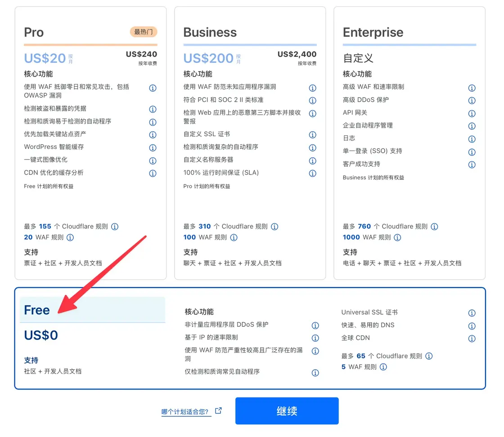Open info for 高级 DDoS 保护
This screenshot has height=437, width=504.
tap(472, 101)
